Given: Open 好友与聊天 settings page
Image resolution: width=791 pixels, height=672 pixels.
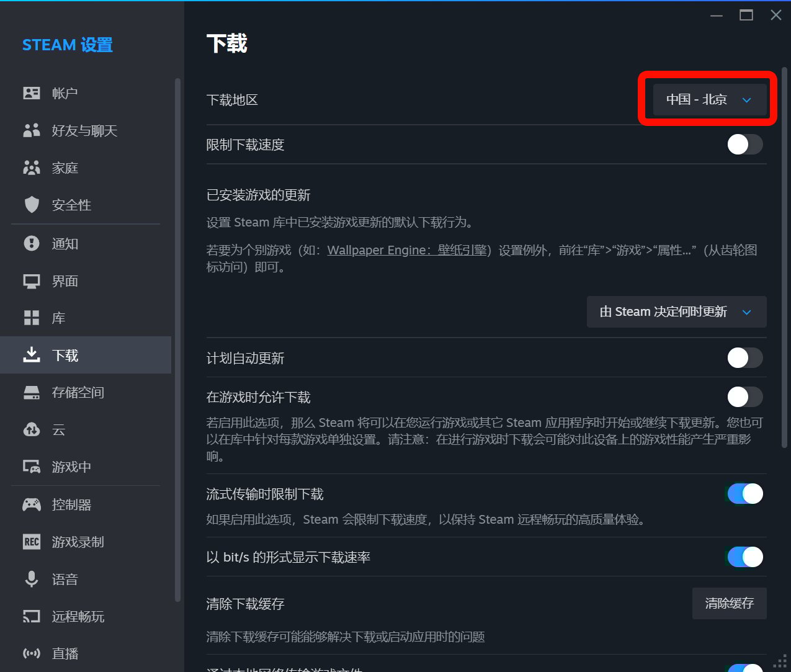Looking at the screenshot, I should click(x=86, y=130).
